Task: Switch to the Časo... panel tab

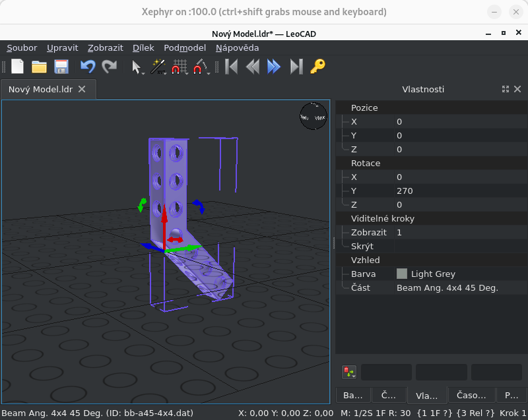Action: 471,395
